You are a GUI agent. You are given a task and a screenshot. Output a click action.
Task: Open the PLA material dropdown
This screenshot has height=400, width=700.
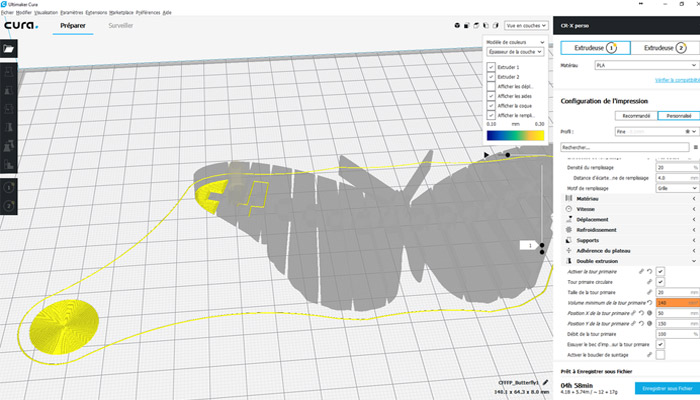point(644,64)
